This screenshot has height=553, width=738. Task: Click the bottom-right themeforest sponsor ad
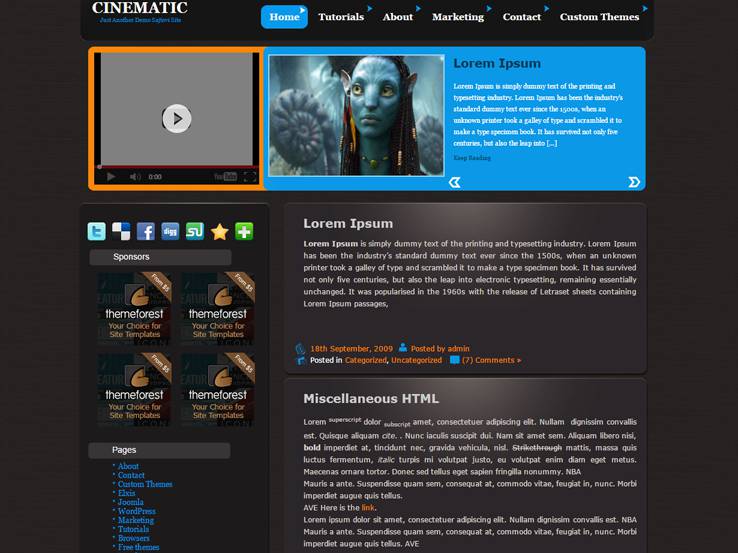pos(218,390)
